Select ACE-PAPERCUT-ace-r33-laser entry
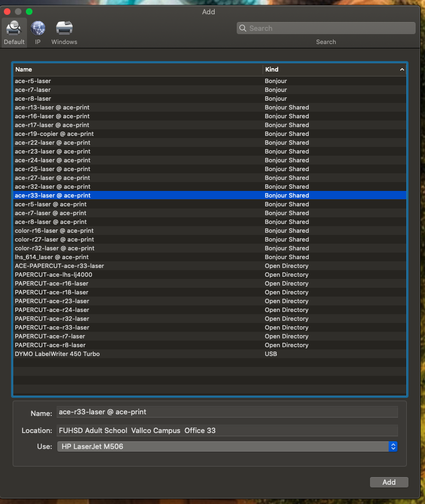This screenshot has width=425, height=504. pos(59,266)
